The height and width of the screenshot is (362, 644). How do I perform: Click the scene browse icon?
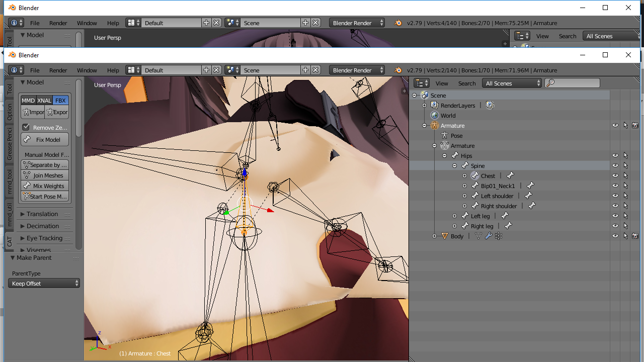(x=232, y=70)
